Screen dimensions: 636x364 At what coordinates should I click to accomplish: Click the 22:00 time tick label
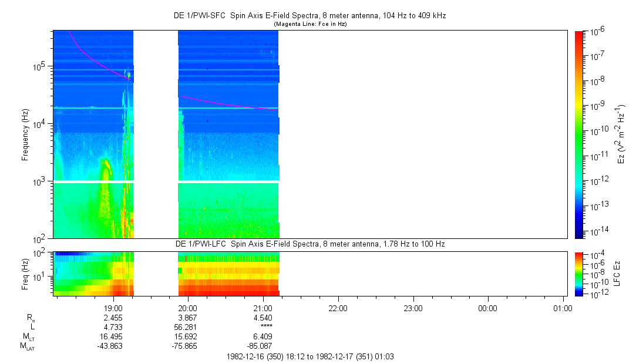tap(338, 308)
